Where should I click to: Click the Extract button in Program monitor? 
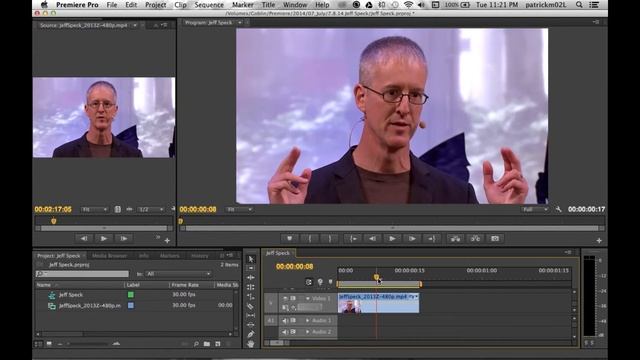(x=475, y=239)
